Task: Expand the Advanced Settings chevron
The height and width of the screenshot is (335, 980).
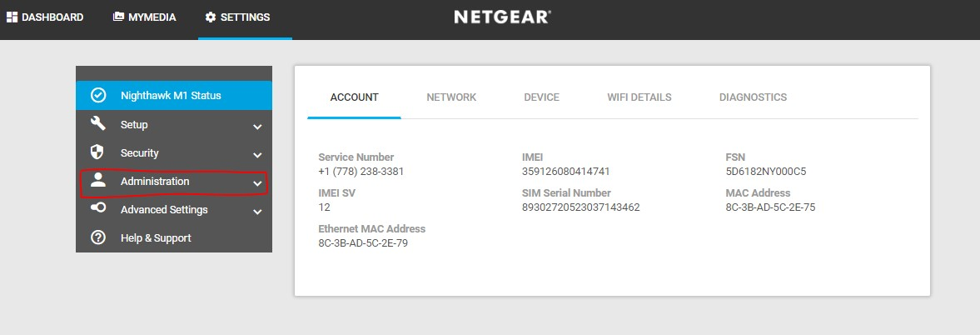Action: 257,212
